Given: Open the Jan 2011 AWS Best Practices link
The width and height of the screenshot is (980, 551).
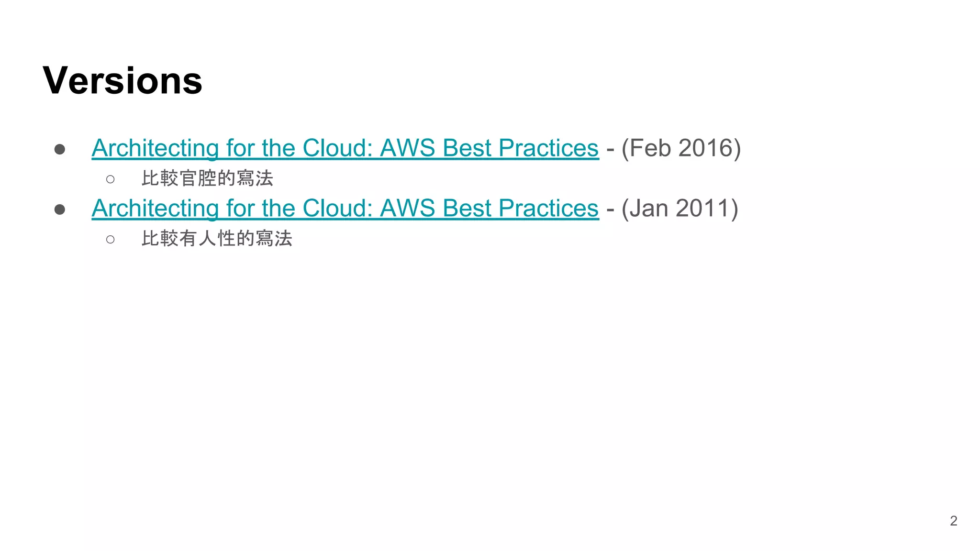Looking at the screenshot, I should coord(345,208).
